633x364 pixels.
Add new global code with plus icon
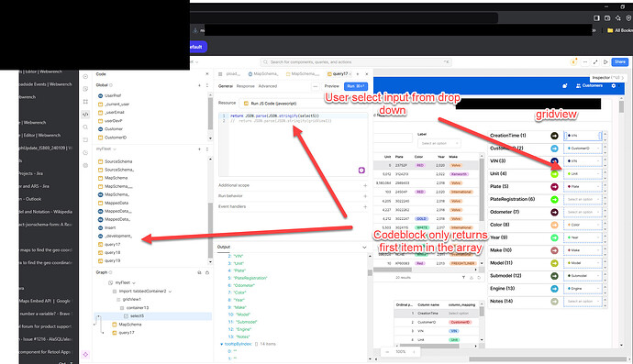point(199,85)
